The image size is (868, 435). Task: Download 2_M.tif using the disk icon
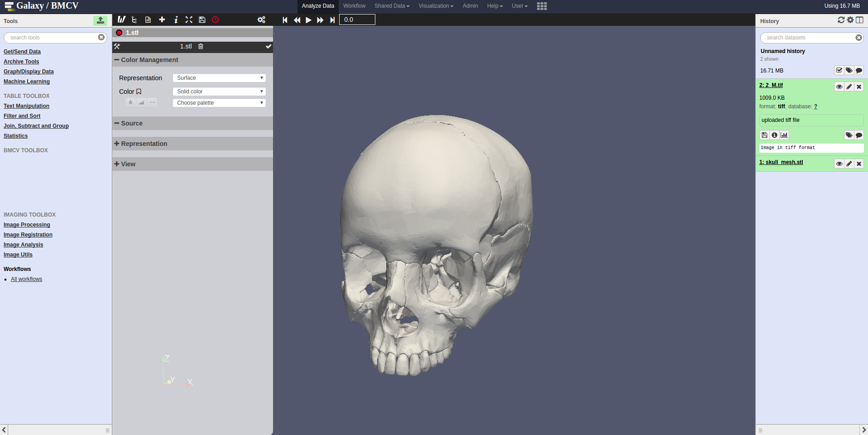(x=764, y=135)
